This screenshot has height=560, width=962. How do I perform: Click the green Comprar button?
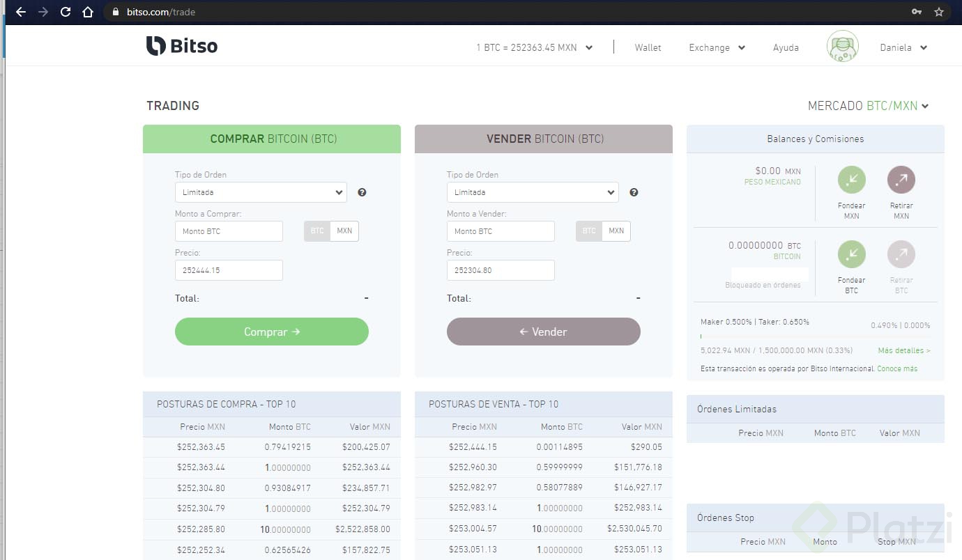pos(272,332)
